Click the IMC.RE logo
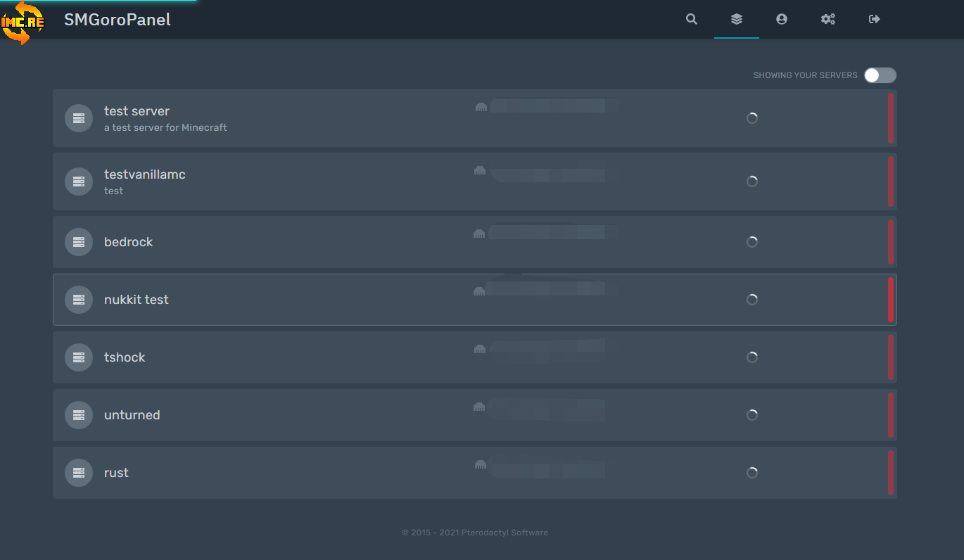 [x=23, y=21]
